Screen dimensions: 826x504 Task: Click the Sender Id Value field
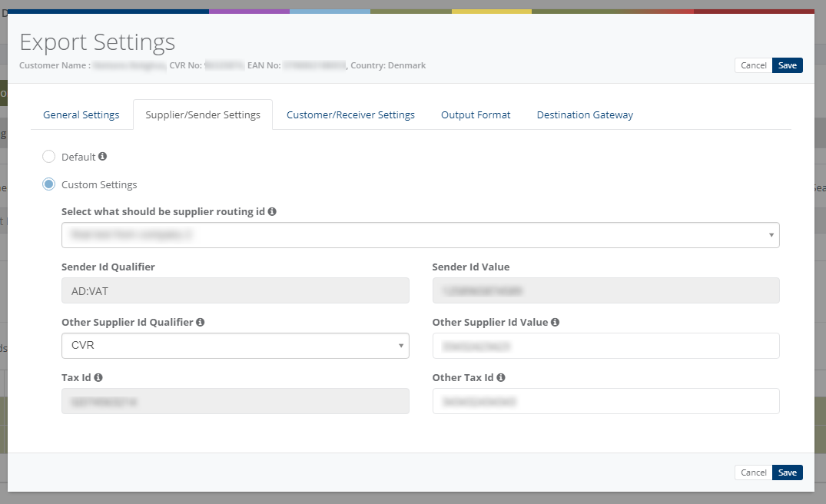pos(605,290)
